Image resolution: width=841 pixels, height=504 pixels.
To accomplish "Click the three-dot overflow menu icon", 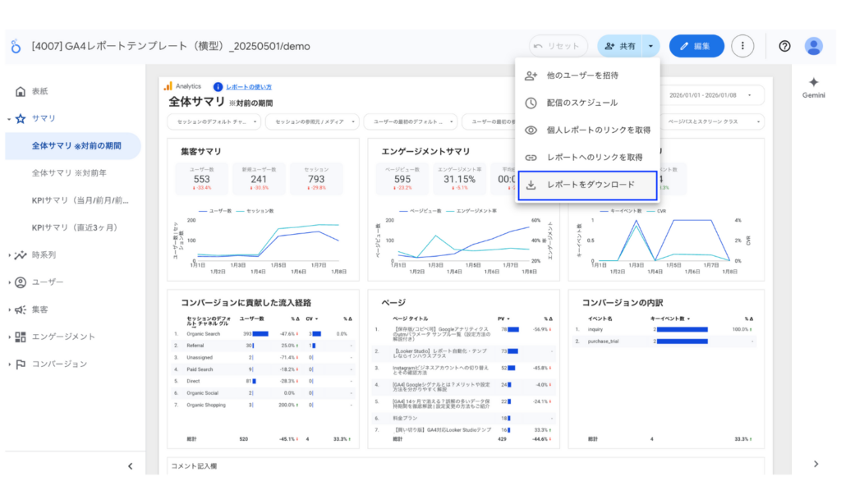I will 743,46.
